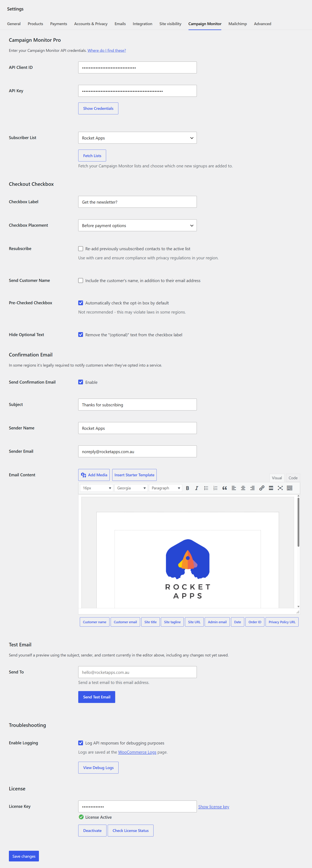Toggle italic formatting in email editor
The width and height of the screenshot is (312, 868).
[x=197, y=488]
